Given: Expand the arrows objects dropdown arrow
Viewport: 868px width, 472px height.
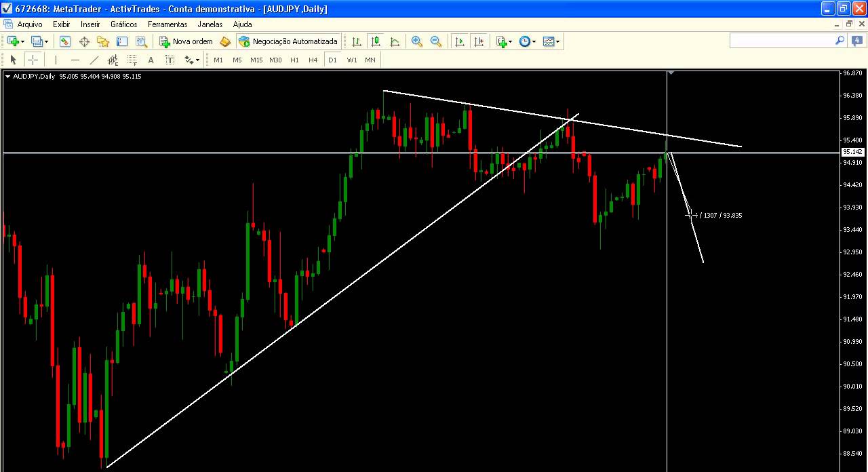Looking at the screenshot, I should click(198, 60).
